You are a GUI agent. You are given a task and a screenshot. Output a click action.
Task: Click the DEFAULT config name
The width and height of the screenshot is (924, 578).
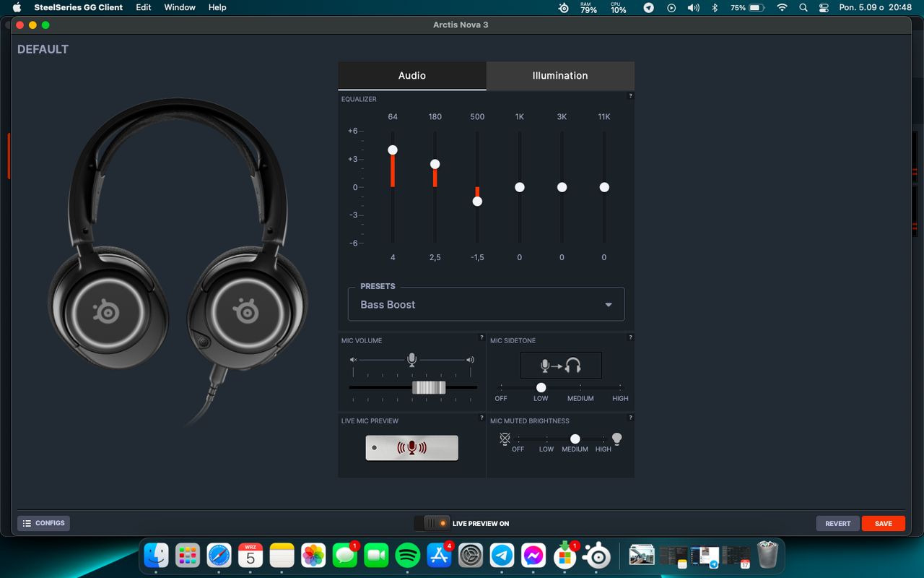pos(43,49)
